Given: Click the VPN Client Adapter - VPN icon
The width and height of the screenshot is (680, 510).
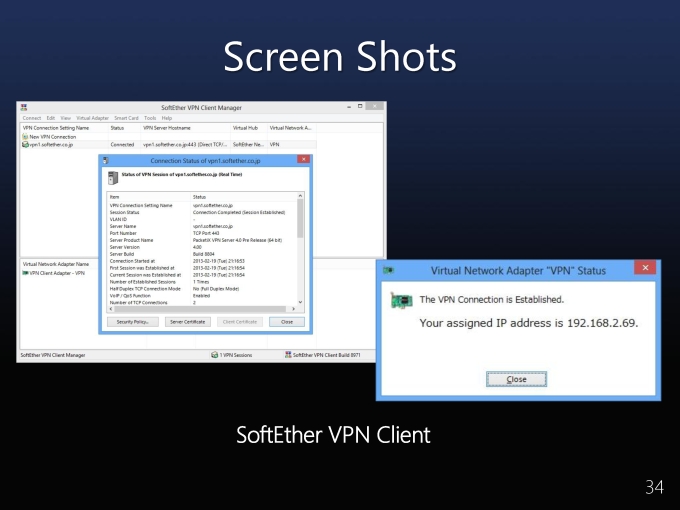Looking at the screenshot, I should 25,273.
